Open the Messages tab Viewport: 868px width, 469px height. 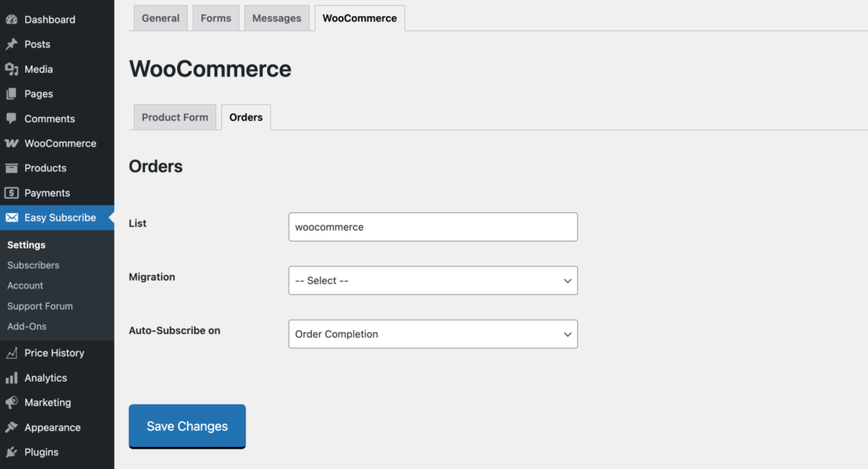[x=276, y=18]
